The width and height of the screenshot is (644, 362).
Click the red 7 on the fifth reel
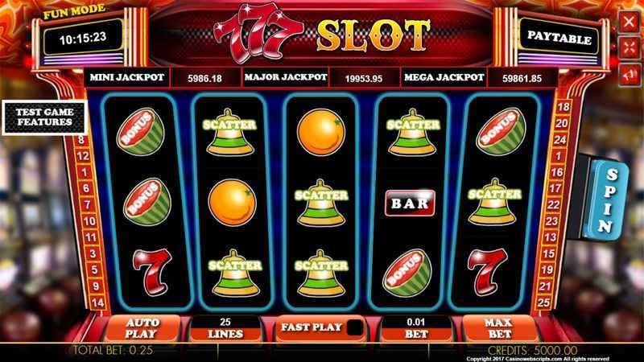pos(487,272)
